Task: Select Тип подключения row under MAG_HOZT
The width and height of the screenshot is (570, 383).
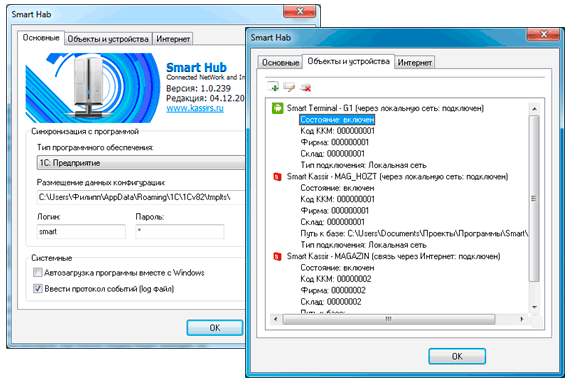Action: click(363, 245)
